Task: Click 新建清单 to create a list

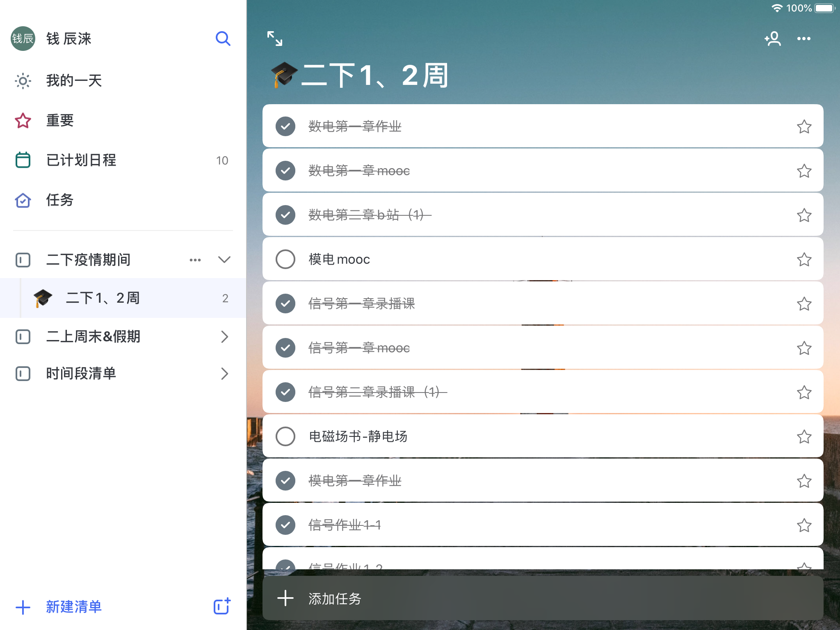Action: tap(73, 607)
